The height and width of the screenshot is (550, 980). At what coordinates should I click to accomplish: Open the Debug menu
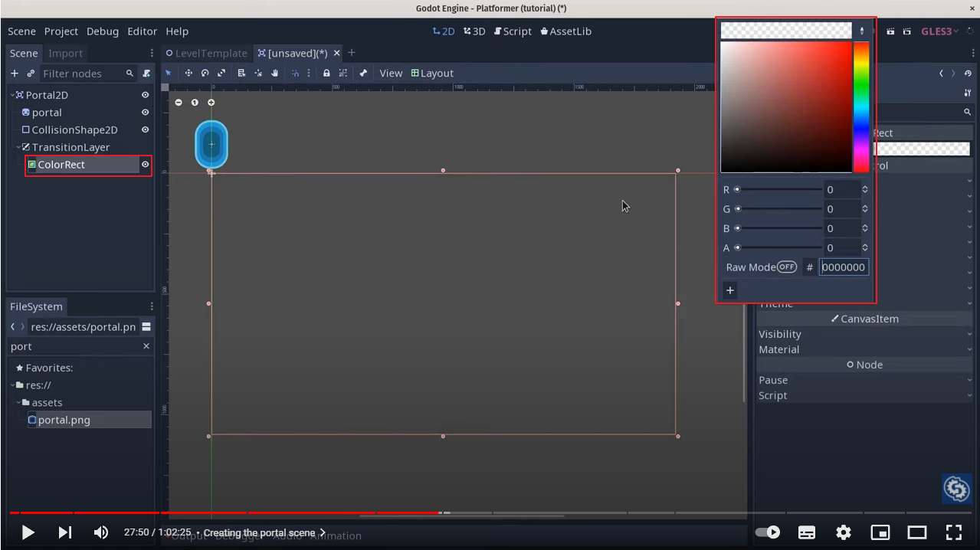(103, 31)
